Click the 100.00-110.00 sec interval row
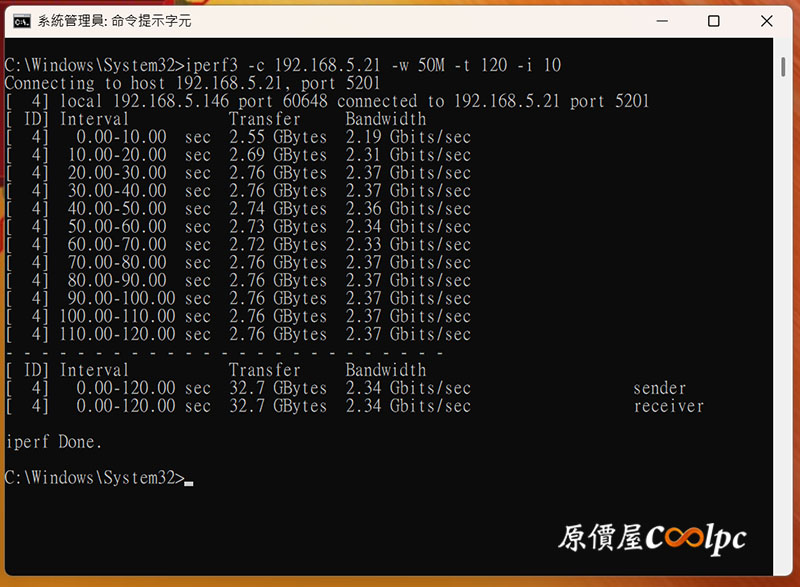Image resolution: width=800 pixels, height=587 pixels. coord(238,316)
